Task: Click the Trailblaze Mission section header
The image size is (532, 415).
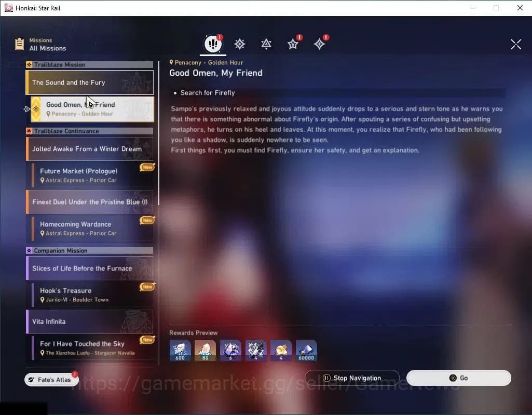Action: tap(90, 64)
